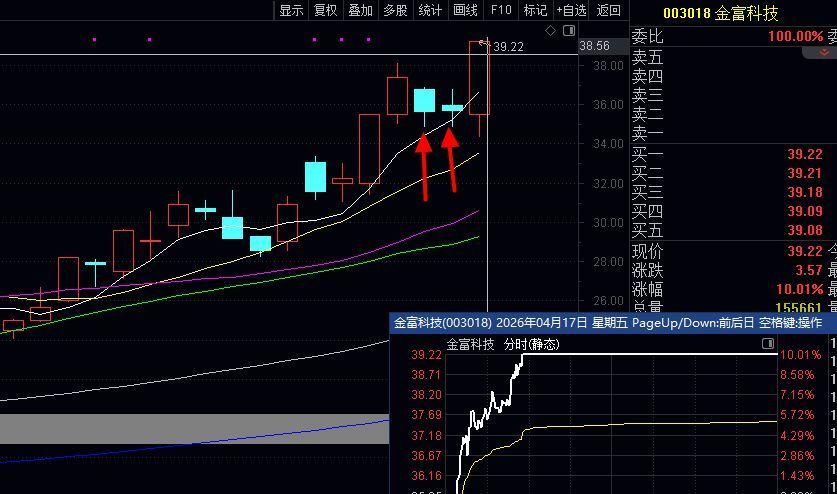837x494 pixels.
Task: Click the diamond icon above the price axis
Action: click(550, 31)
